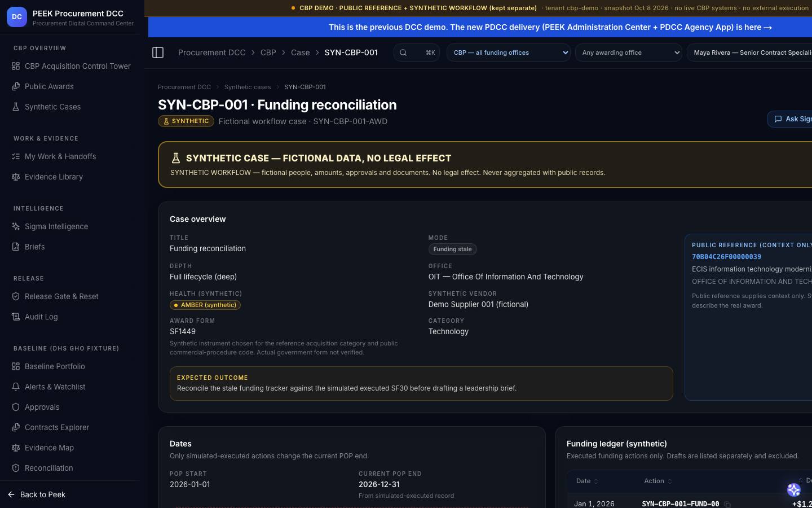Toggle the sidebar panel icon
812x508 pixels.
tap(158, 52)
